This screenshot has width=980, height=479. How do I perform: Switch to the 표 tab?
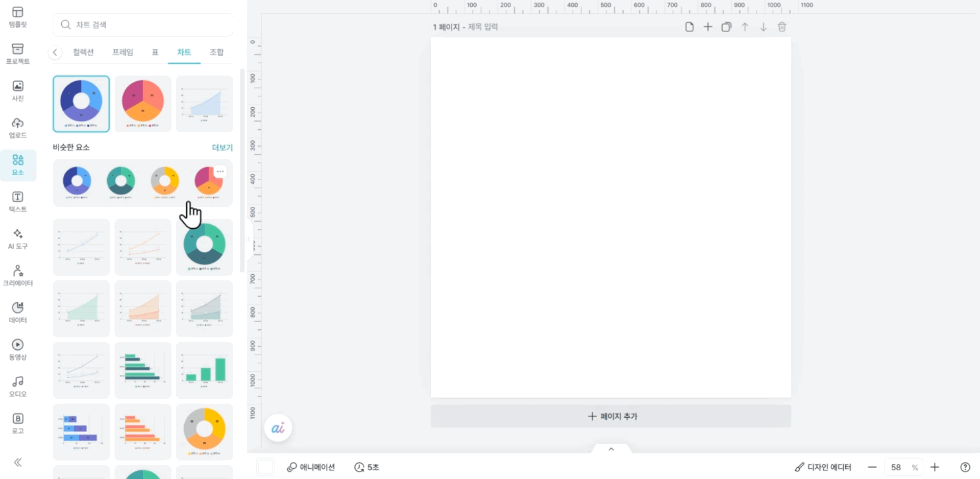155,52
